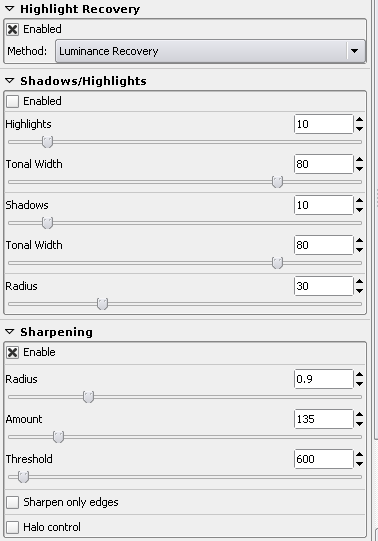
Task: Click the Highlights Tonal Width value field
Action: (x=324, y=164)
